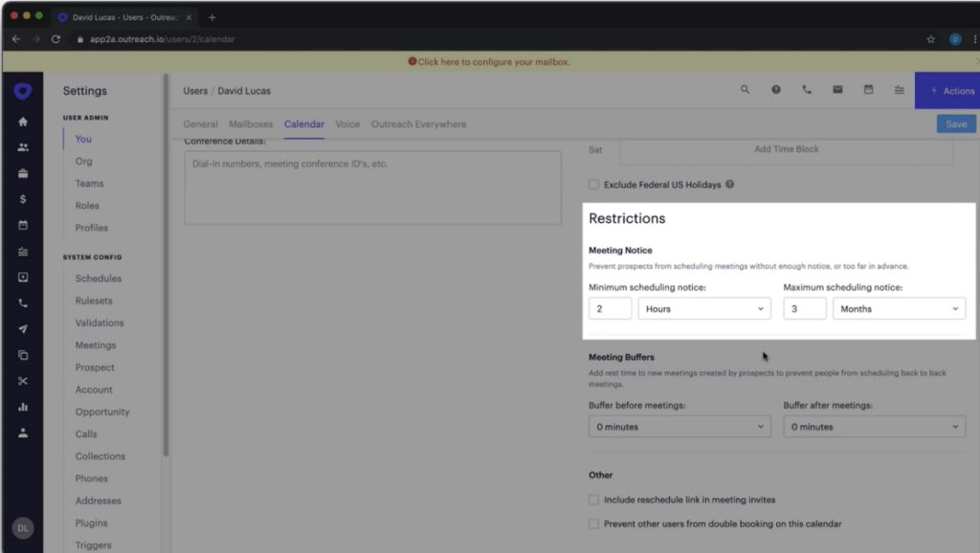
Task: Open the calendar icon in navigation rail
Action: [x=23, y=225]
